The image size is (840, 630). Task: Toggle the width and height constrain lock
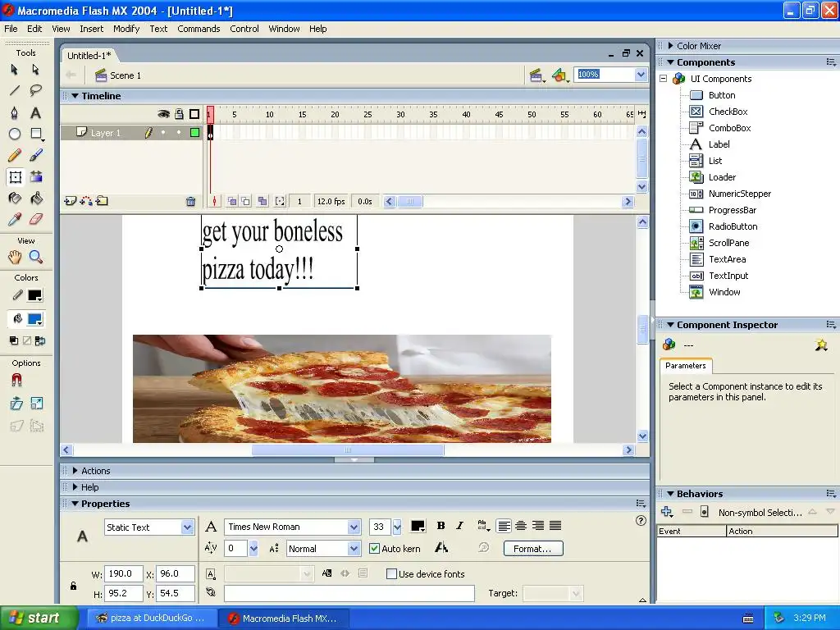(73, 586)
